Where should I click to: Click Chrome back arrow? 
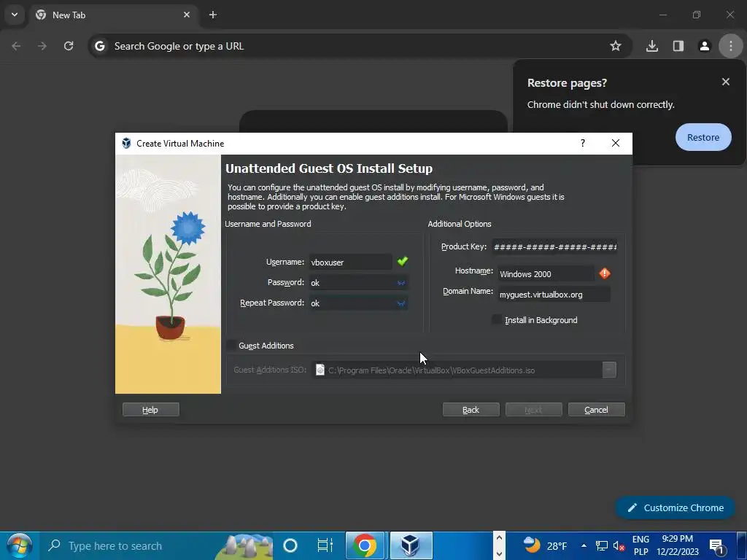pyautogui.click(x=16, y=46)
